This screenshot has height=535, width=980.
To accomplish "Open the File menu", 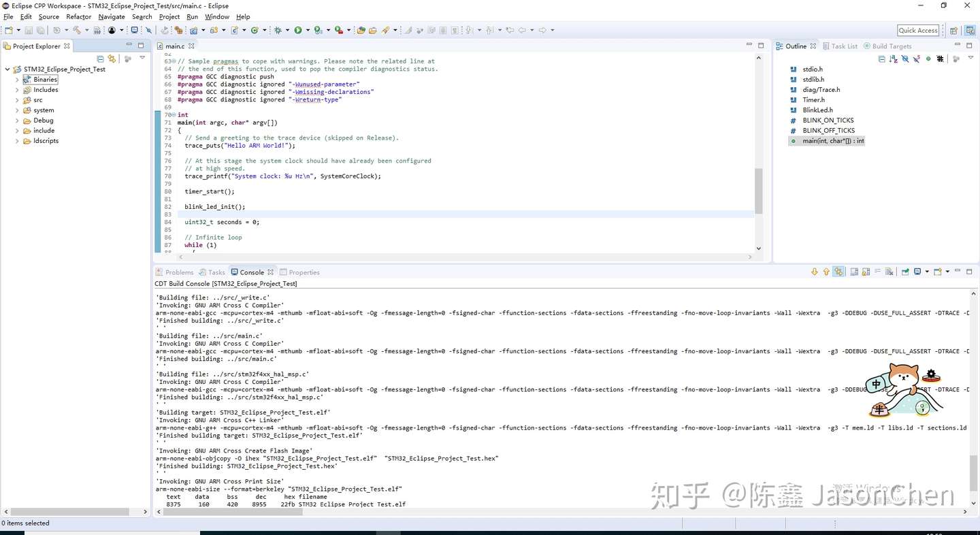I will (x=8, y=17).
